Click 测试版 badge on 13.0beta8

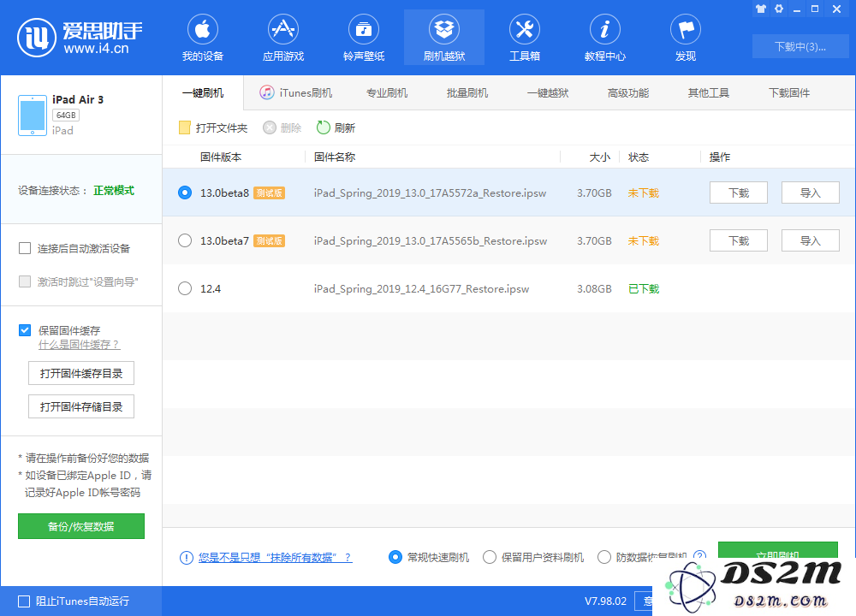[x=269, y=192]
